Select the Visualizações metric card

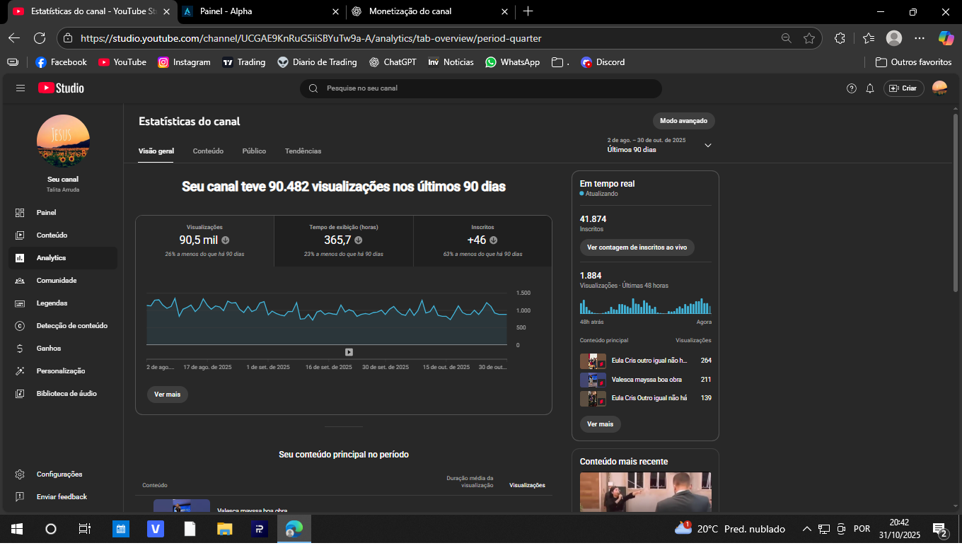pyautogui.click(x=204, y=241)
